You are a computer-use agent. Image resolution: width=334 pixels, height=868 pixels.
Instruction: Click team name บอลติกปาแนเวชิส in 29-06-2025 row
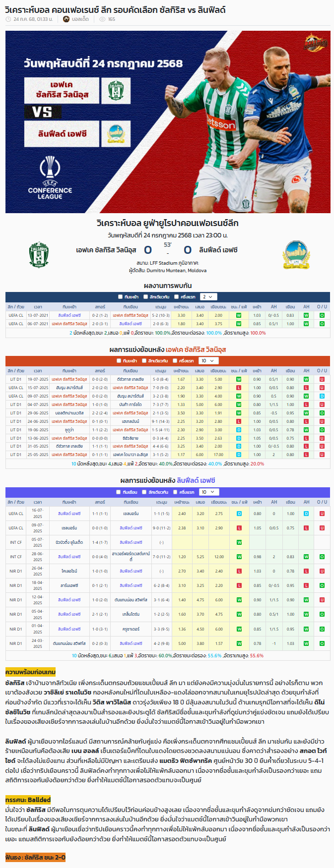(x=69, y=413)
